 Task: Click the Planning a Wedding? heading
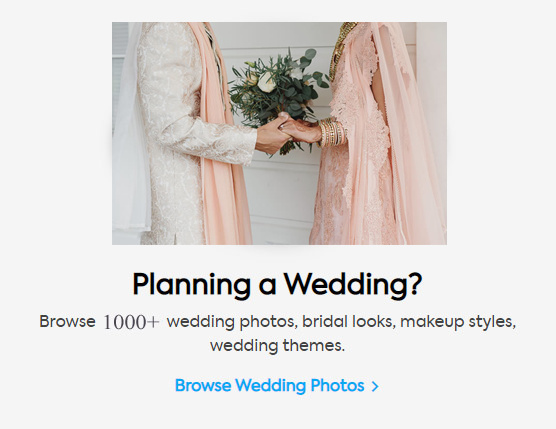click(x=277, y=285)
